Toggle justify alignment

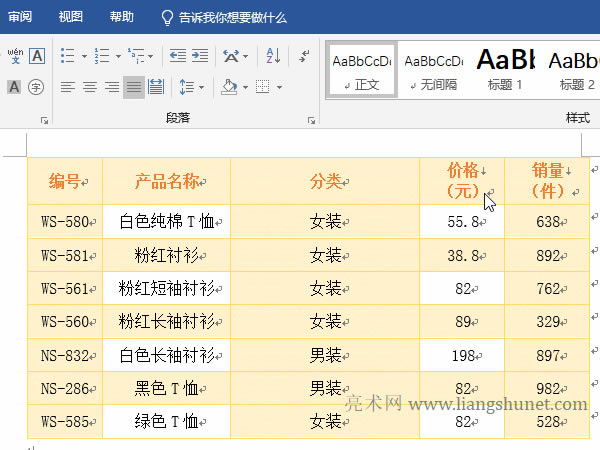[x=134, y=87]
